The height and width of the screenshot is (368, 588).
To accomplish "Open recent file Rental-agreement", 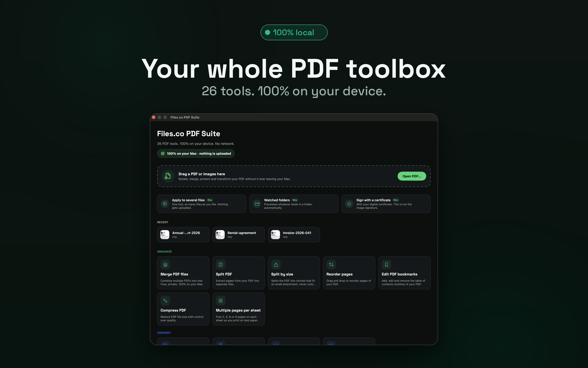I will (238, 235).
